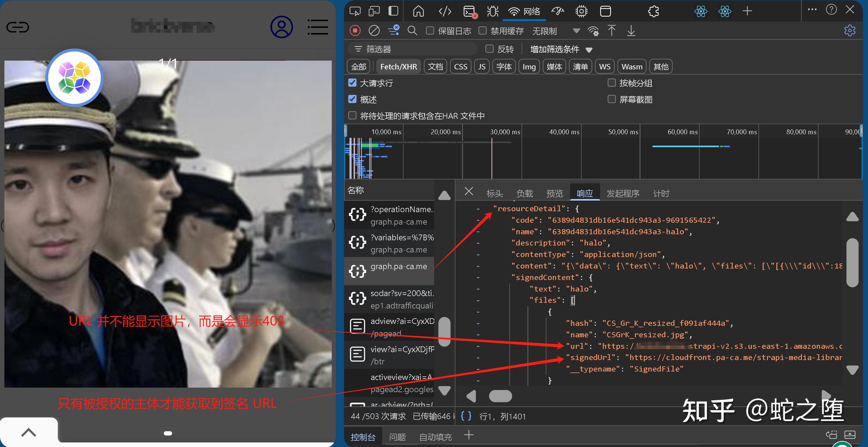Open network search magnifier icon
Viewport: 868px width, 447px height.
412,31
